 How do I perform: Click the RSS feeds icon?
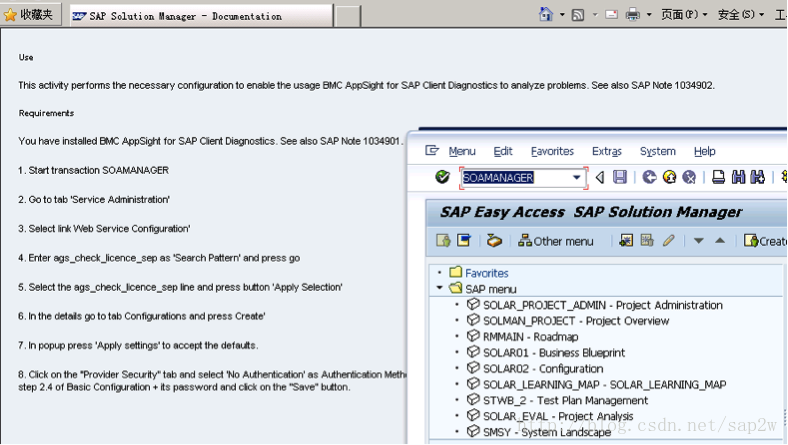578,15
